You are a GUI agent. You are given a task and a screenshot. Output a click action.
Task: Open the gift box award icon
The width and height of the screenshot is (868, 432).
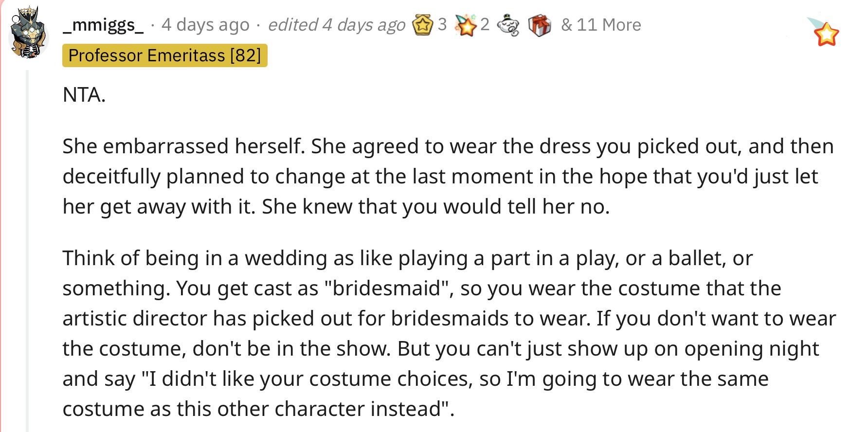point(540,25)
